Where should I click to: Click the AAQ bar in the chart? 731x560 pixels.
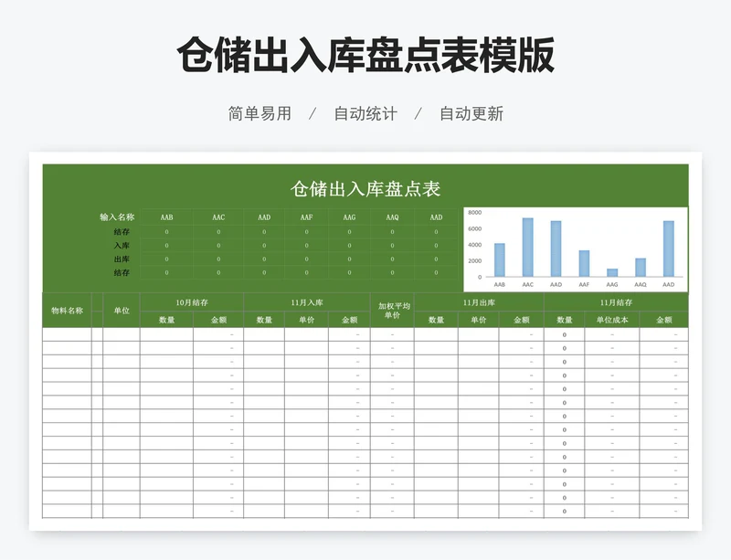click(x=641, y=267)
